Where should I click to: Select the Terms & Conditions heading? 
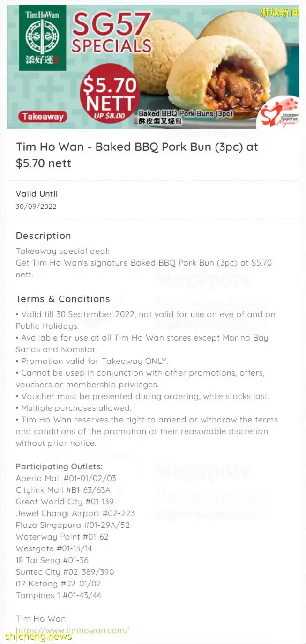click(x=63, y=299)
